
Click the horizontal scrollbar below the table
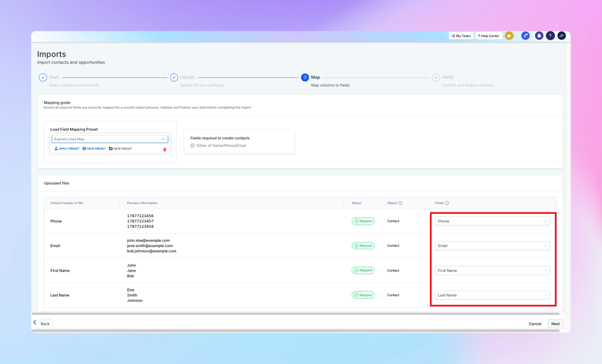[x=294, y=314]
